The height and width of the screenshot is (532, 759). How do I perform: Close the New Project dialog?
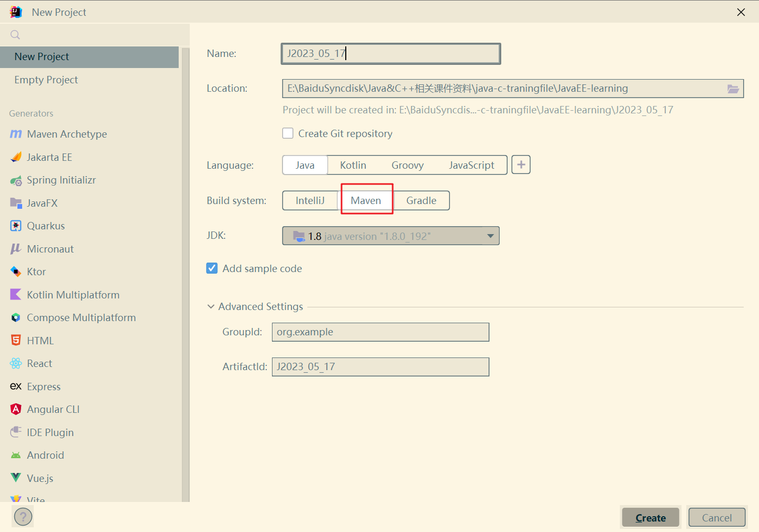tap(741, 12)
